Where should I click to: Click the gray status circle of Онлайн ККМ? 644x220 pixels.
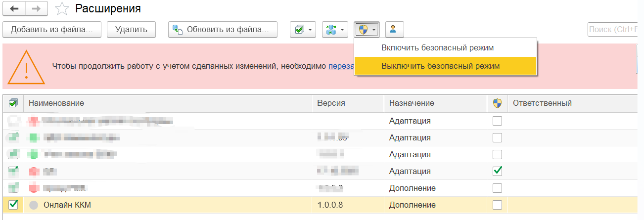click(34, 205)
